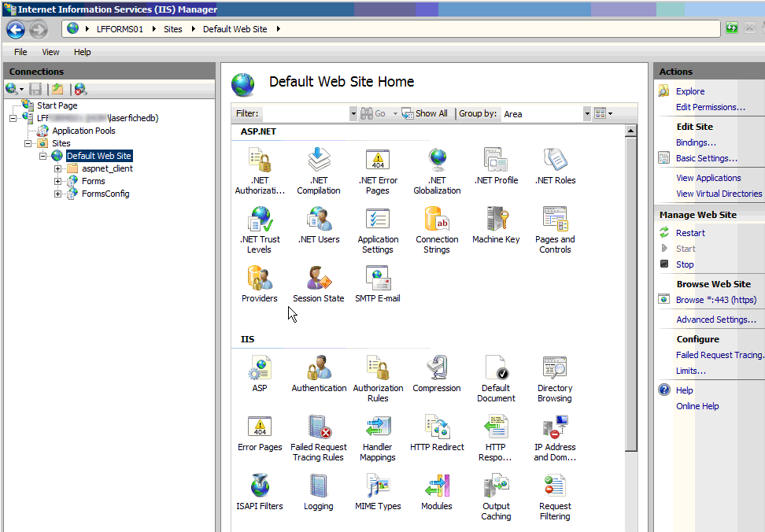Open the MIME Types feature
This screenshot has height=532, width=765.
378,492
